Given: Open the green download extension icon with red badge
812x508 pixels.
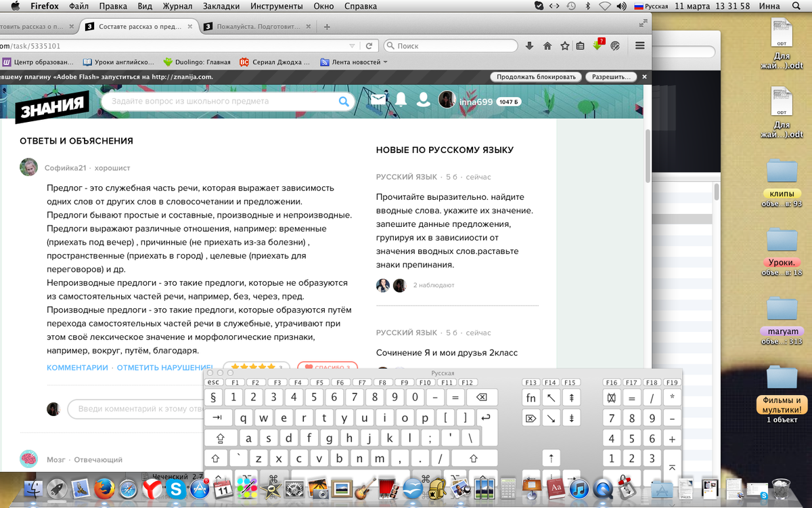Looking at the screenshot, I should (x=598, y=45).
